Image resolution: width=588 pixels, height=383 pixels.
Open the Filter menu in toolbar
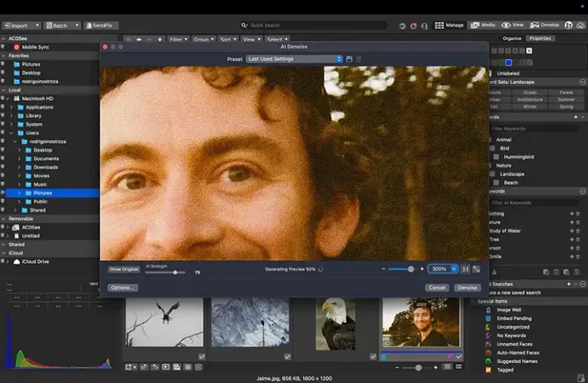[x=178, y=39]
